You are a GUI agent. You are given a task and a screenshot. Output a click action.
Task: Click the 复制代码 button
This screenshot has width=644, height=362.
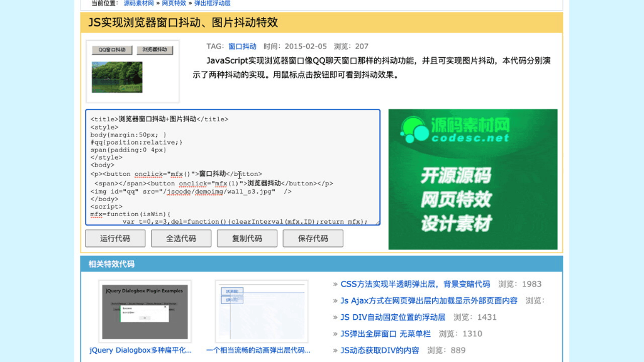pyautogui.click(x=247, y=238)
